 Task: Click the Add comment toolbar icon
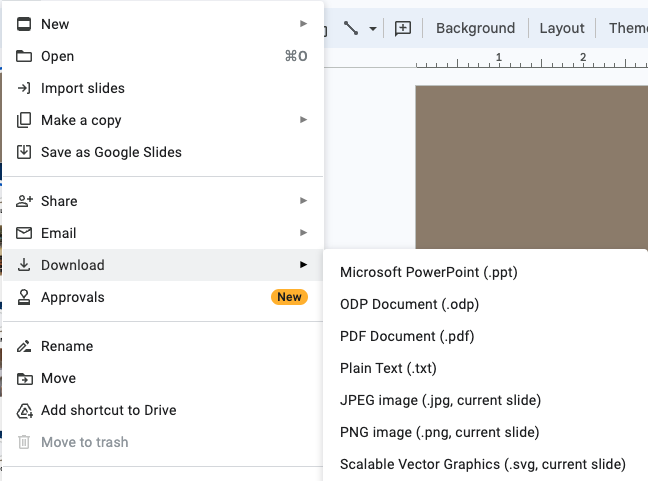(403, 28)
